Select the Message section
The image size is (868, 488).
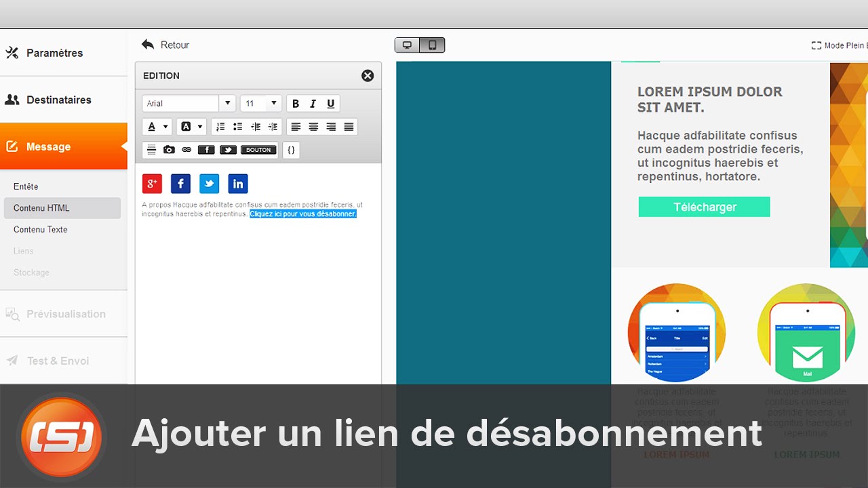64,146
